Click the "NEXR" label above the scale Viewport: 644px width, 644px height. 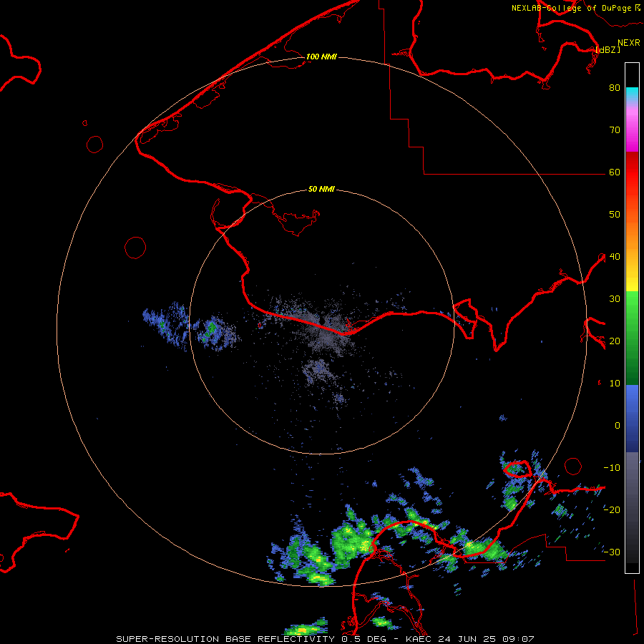[629, 43]
